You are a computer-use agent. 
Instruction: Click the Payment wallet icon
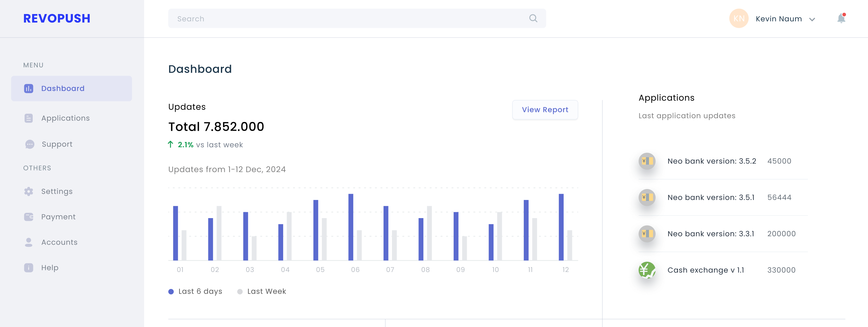[x=29, y=217]
